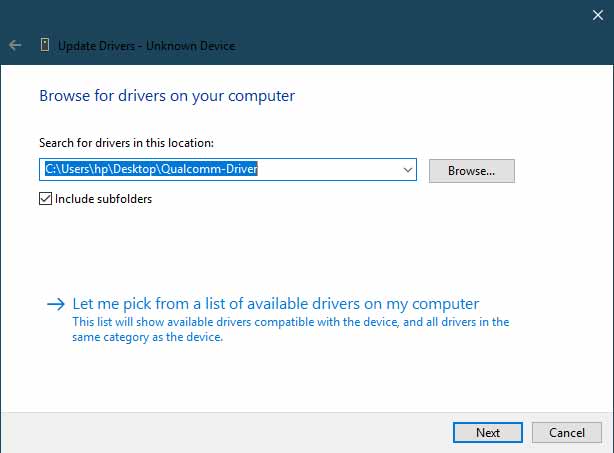614x453 pixels.
Task: Close the Update Drivers dialog
Action: 598,15
